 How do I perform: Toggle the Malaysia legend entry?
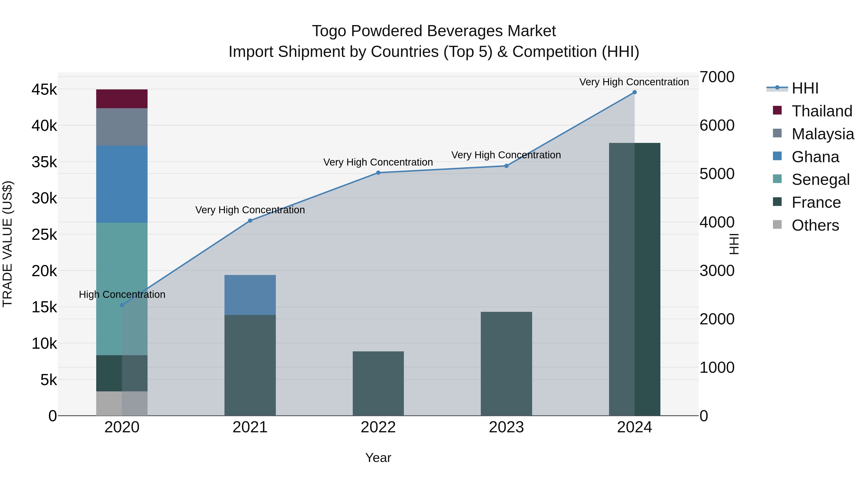pyautogui.click(x=814, y=134)
